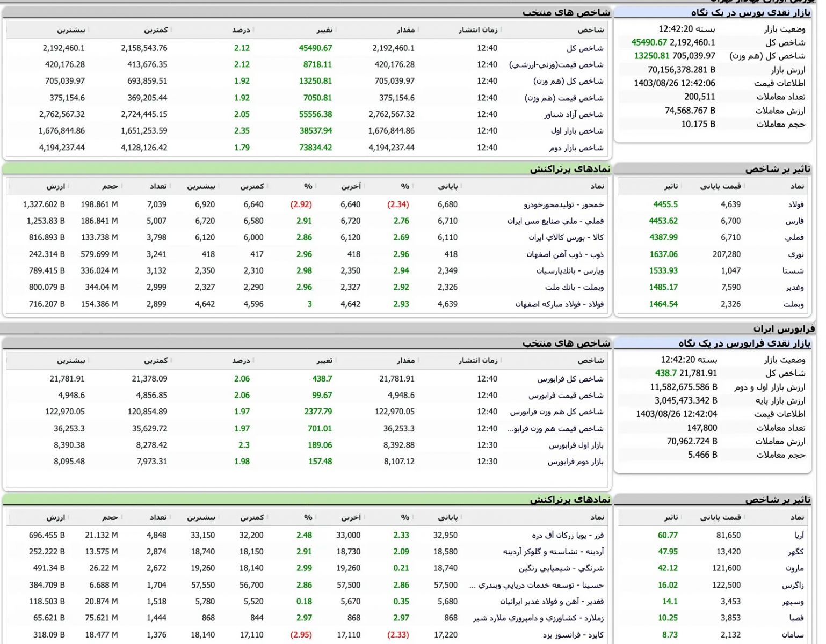This screenshot has height=644, width=826.
Task: Open the بازار دوم فرابورس index row
Action: 306,462
